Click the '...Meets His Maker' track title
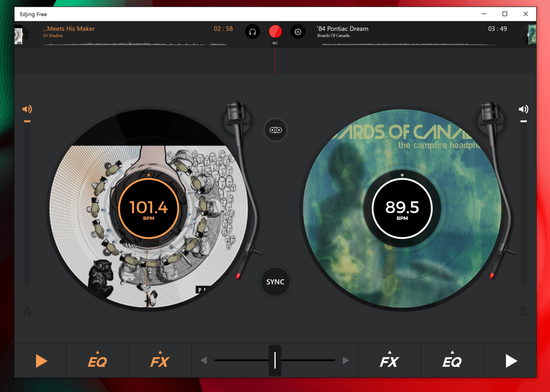This screenshot has width=550, height=392. [69, 29]
